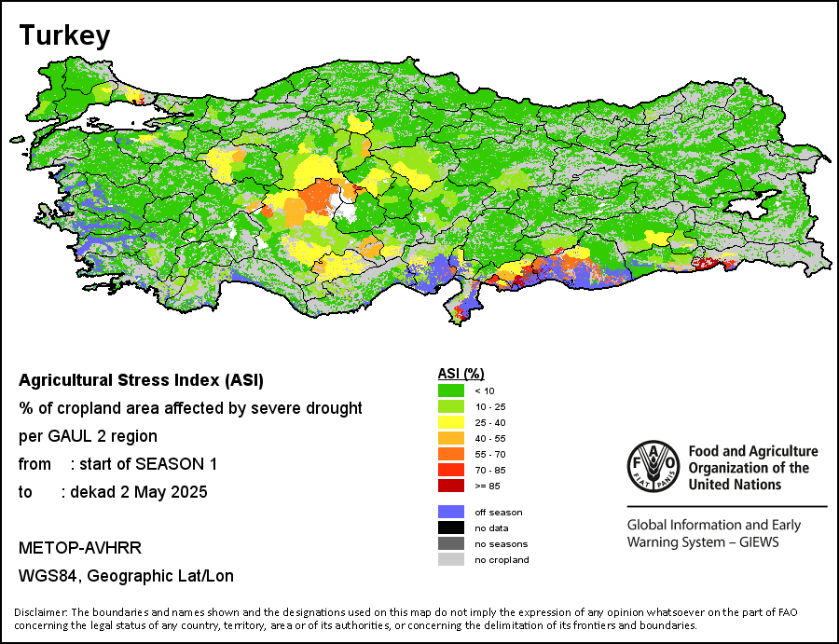Click 'WGS84, Geographic Lat/Lon' projection text
839x644 pixels.
click(x=126, y=576)
